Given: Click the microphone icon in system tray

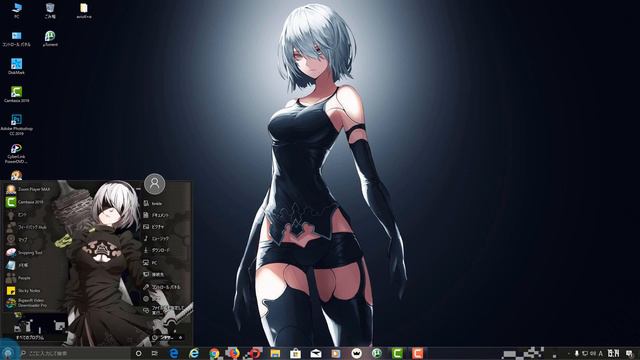Looking at the screenshot, I should [x=576, y=353].
